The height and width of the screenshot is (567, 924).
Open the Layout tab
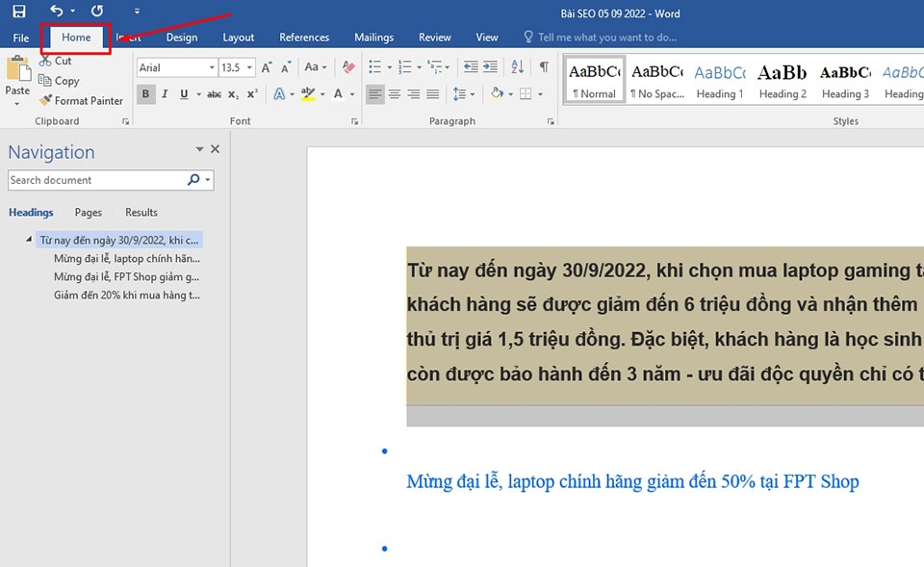pyautogui.click(x=238, y=38)
